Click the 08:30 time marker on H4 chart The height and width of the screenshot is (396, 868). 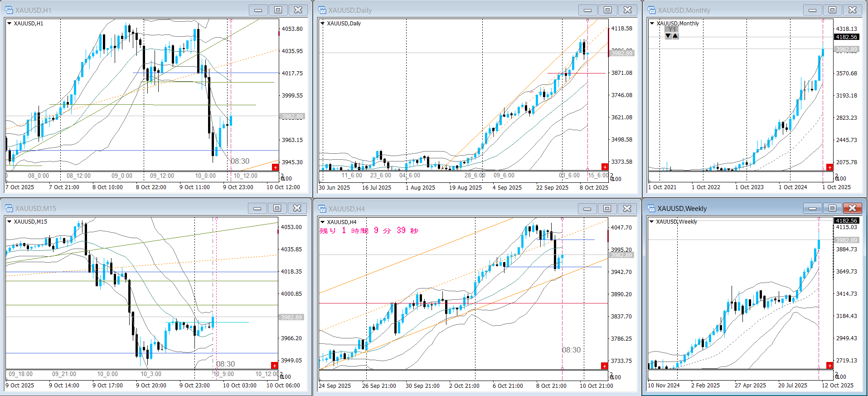point(571,350)
